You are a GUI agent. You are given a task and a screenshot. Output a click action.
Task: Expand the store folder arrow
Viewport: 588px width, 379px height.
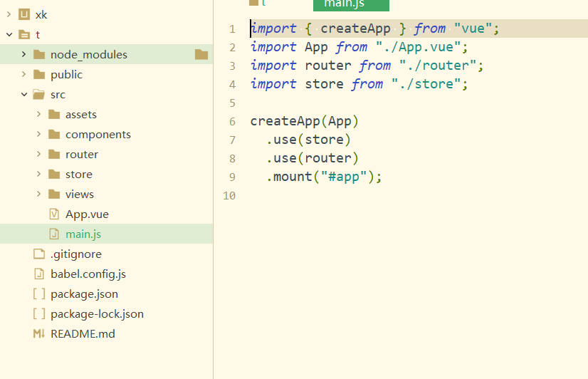(38, 174)
